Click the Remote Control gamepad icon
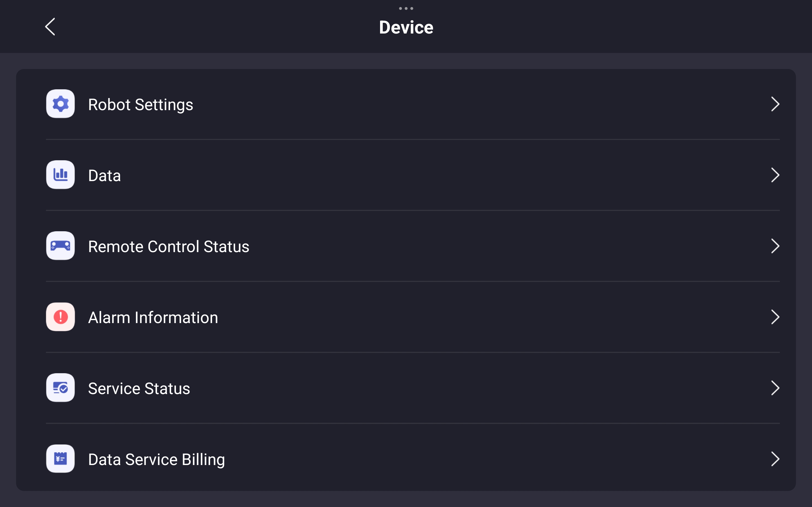The height and width of the screenshot is (507, 812). [60, 246]
